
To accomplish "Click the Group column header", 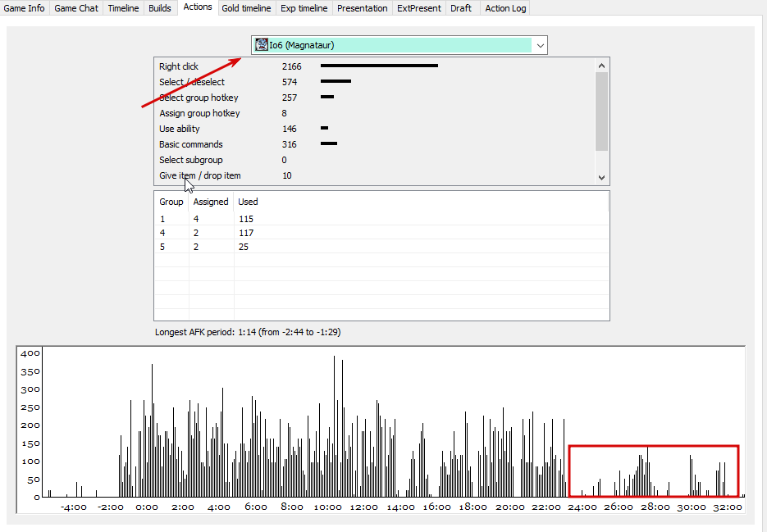I will 171,202.
